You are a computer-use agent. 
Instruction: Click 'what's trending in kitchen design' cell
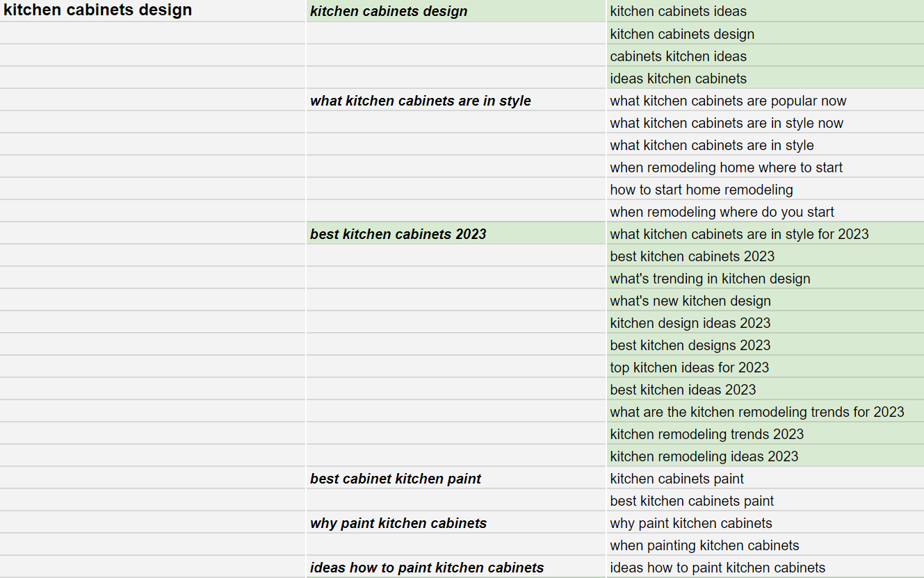point(765,278)
